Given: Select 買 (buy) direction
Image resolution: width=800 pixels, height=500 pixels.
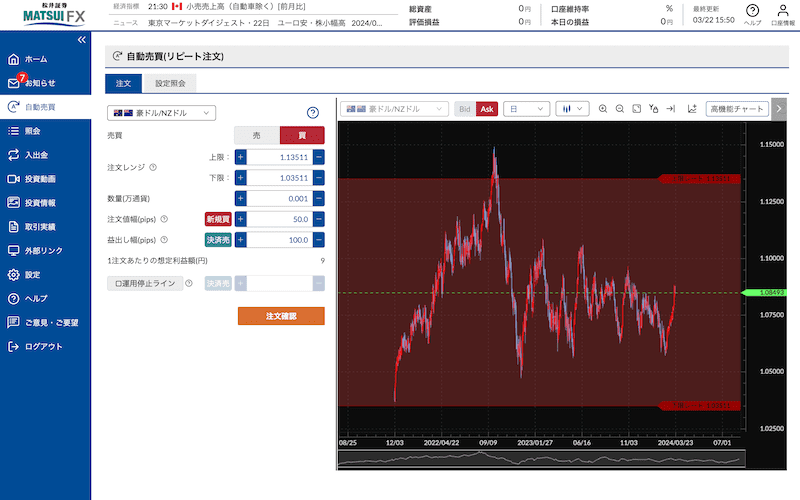Looking at the screenshot, I should [x=302, y=135].
